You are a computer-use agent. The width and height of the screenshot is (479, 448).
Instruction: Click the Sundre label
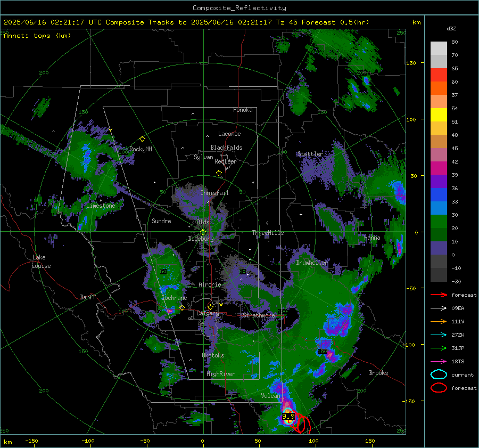point(161,221)
